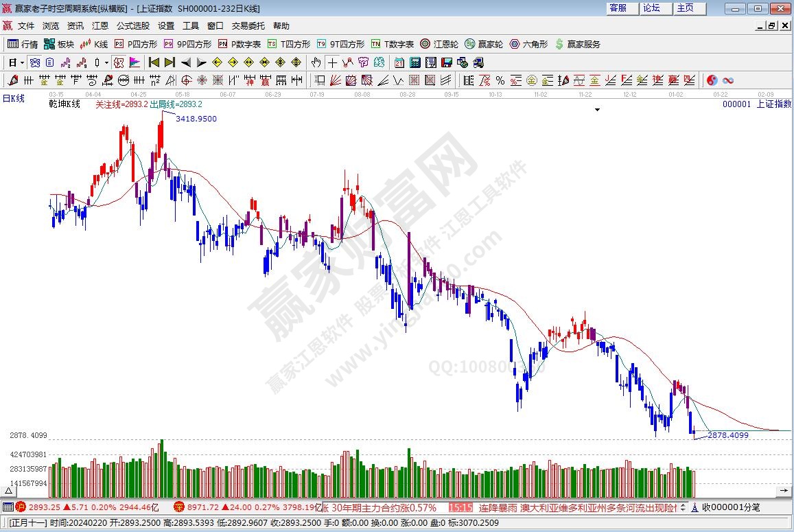Viewport: 794px width, 532px height.
Task: Click the yin-yang taiji icon
Action: (712, 80)
